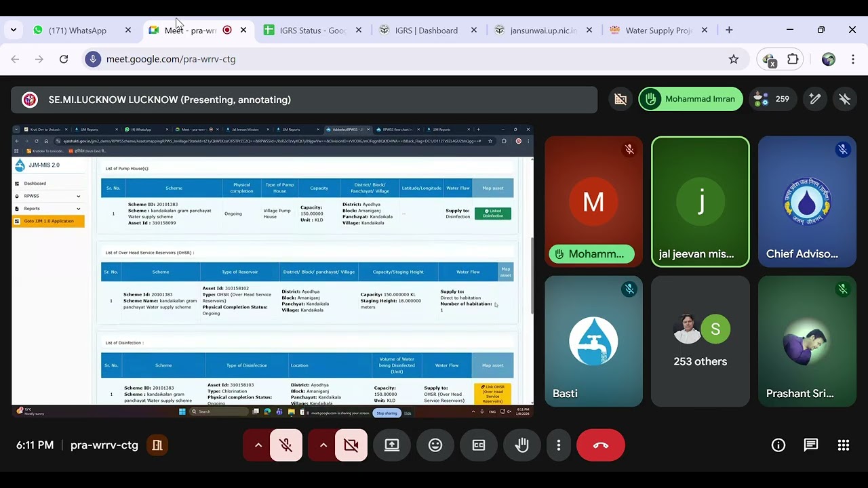This screenshot has height=488, width=868.
Task: Click the muted grid icon near presenter bar
Action: click(620, 99)
